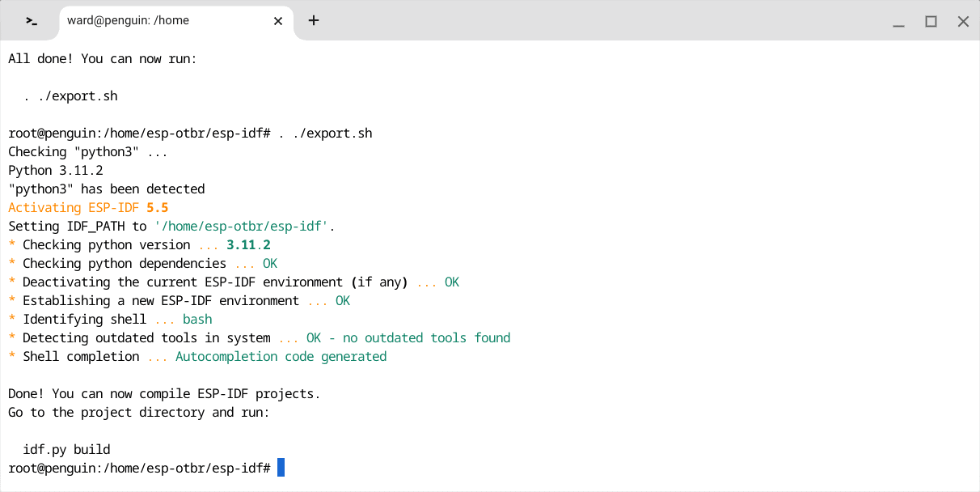
Task: Close the ward@penguin: /home tab
Action: click(278, 21)
